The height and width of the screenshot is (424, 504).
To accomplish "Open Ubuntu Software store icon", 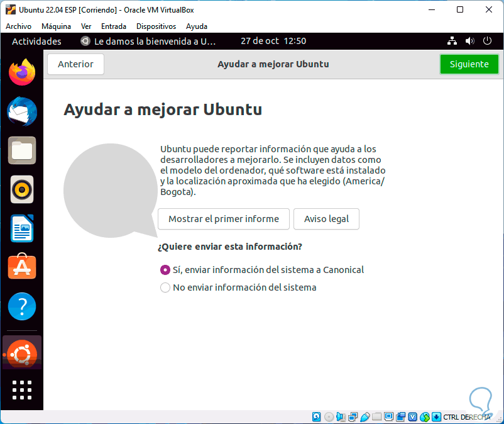I will coord(22,266).
